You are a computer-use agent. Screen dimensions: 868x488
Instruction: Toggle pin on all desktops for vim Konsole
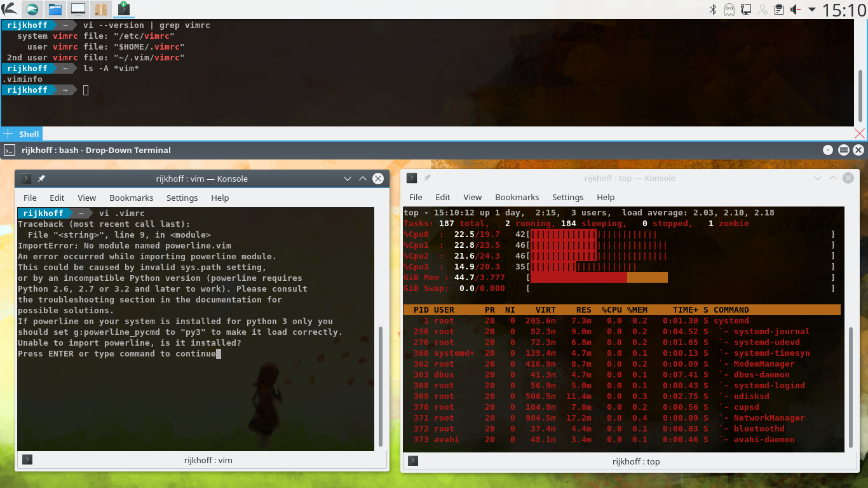(x=41, y=179)
